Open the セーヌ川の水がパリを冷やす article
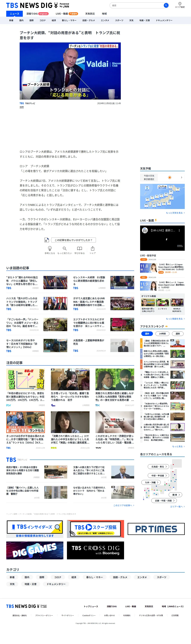 [x=22, y=344]
